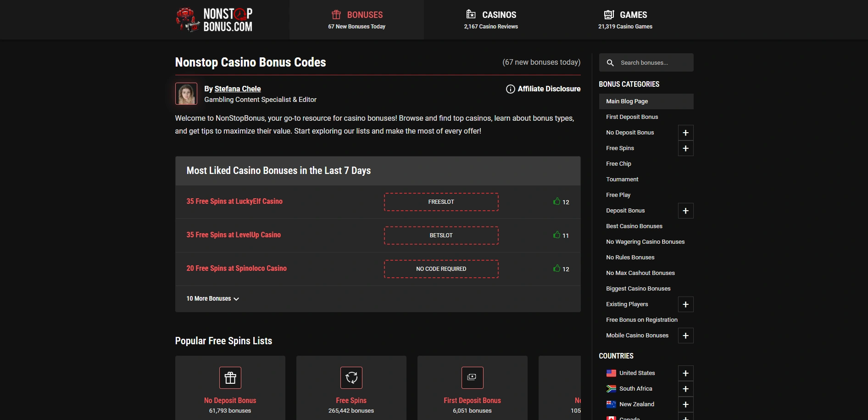The width and height of the screenshot is (868, 420).
Task: Expand the South Africa country list
Action: [685, 389]
